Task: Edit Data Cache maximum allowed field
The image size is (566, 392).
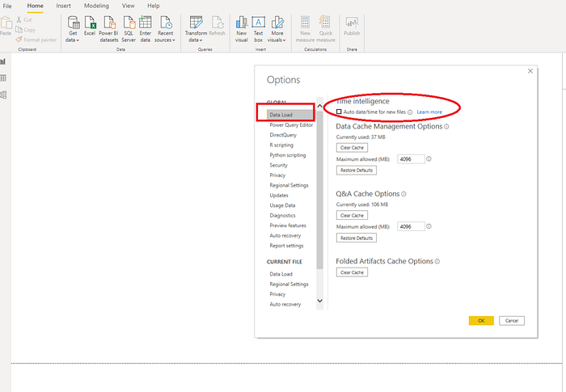Action: 411,159
